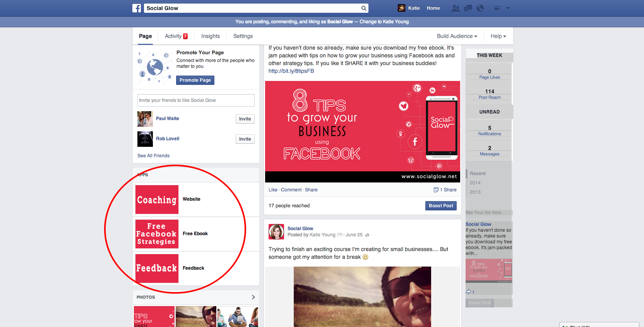Click the share arrow icon in sidebar ad
Image resolution: width=644 pixels, height=327 pixels.
[x=468, y=292]
